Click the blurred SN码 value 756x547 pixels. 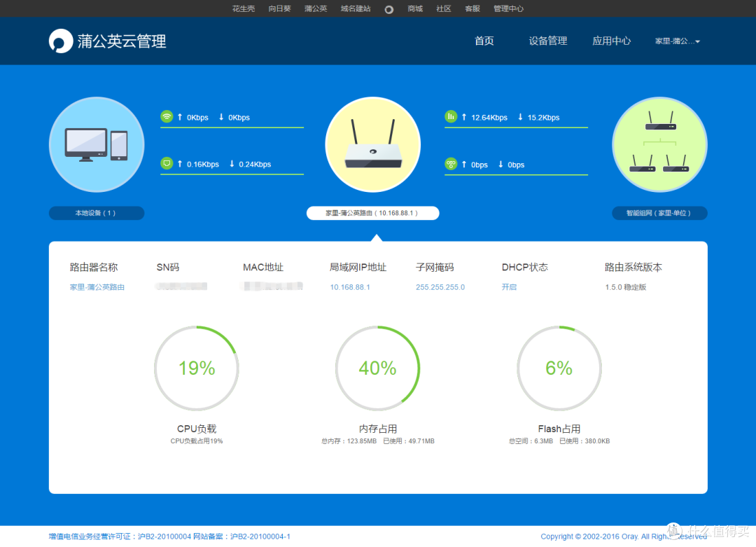(x=181, y=286)
